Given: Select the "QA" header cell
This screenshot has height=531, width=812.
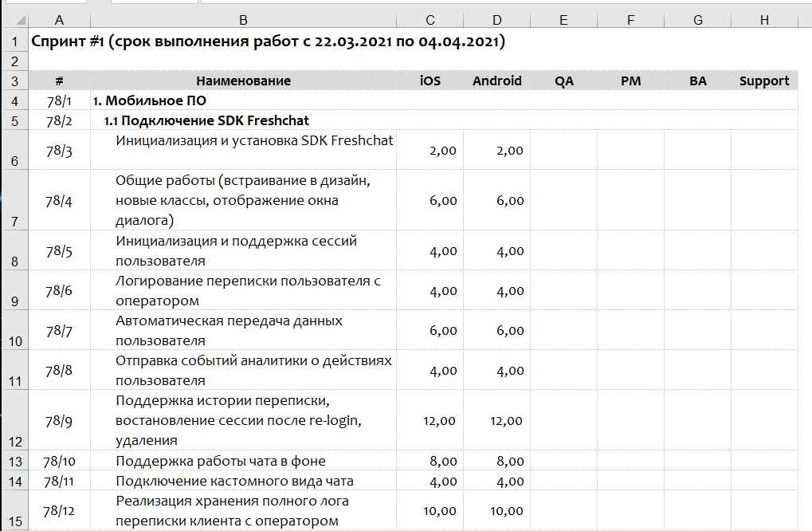Looking at the screenshot, I should tap(564, 81).
